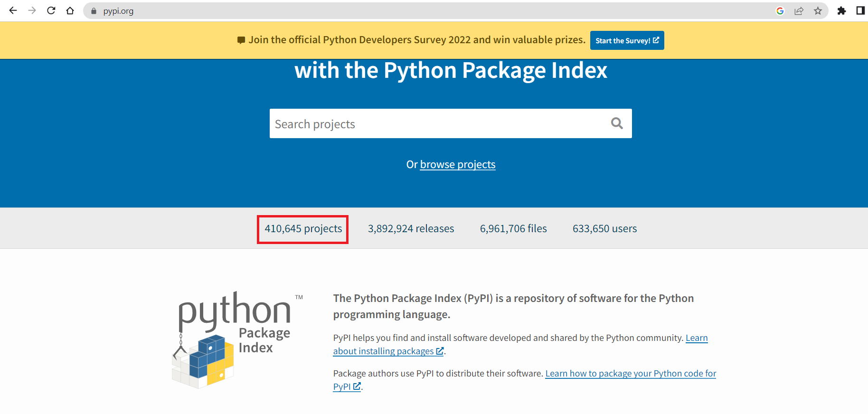Click the Python Package Index logo
Image resolution: width=868 pixels, height=414 pixels.
237,339
